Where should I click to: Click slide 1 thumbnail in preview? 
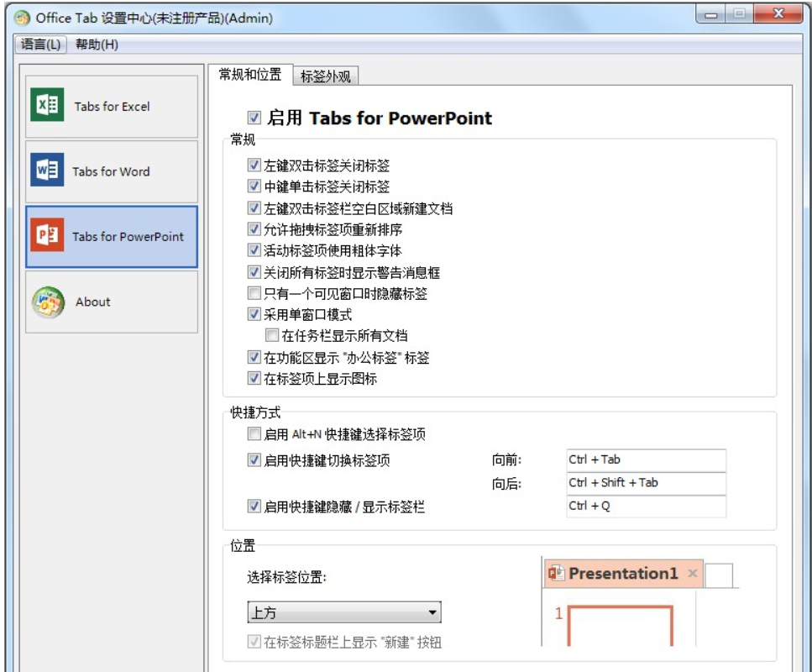click(621, 625)
